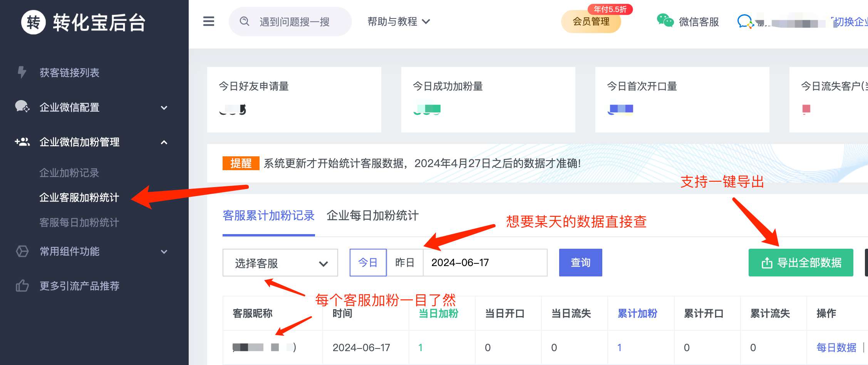Click the 查询 button

pos(580,263)
